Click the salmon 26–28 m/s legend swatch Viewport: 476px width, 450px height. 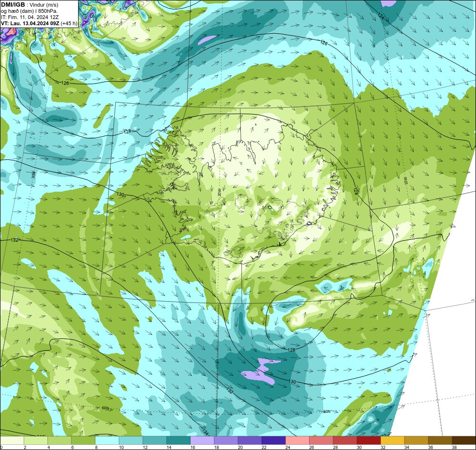coord(321,440)
